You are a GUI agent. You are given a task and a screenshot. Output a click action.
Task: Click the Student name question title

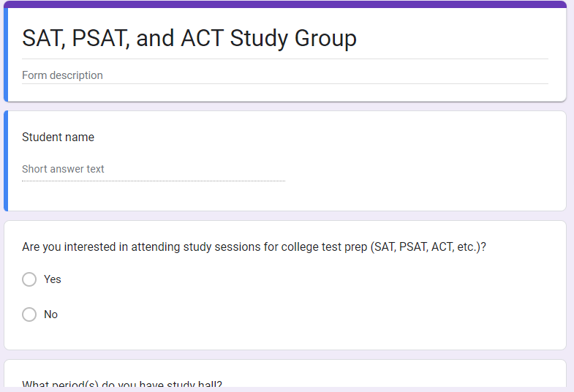(x=58, y=137)
